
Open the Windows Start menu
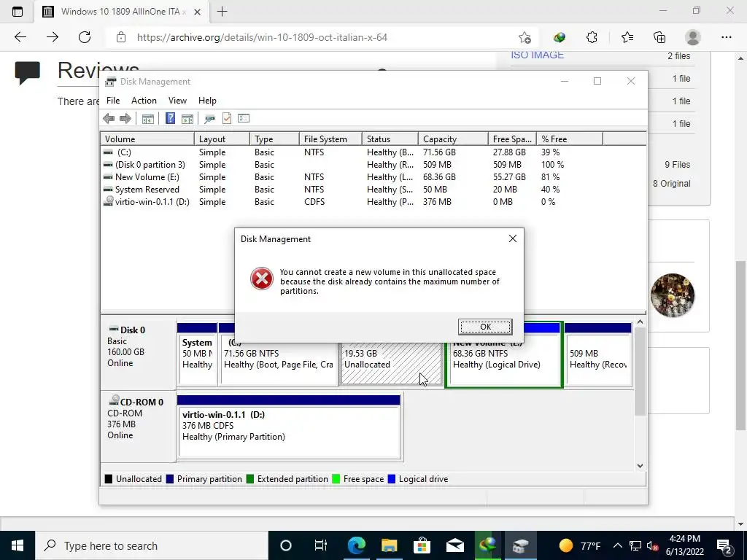pyautogui.click(x=18, y=545)
